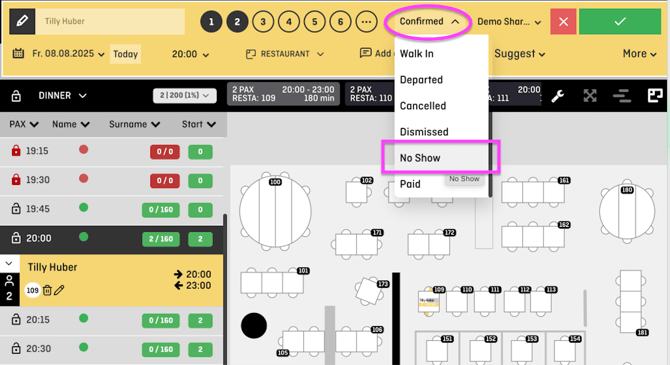The width and height of the screenshot is (670, 365).
Task: Toggle the red lock on 19:15 slot
Action: [16, 150]
